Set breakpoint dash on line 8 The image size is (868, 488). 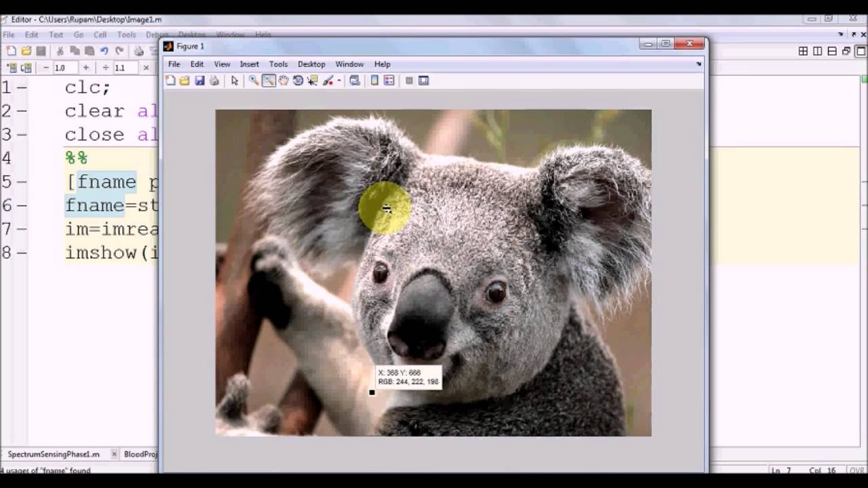22,253
